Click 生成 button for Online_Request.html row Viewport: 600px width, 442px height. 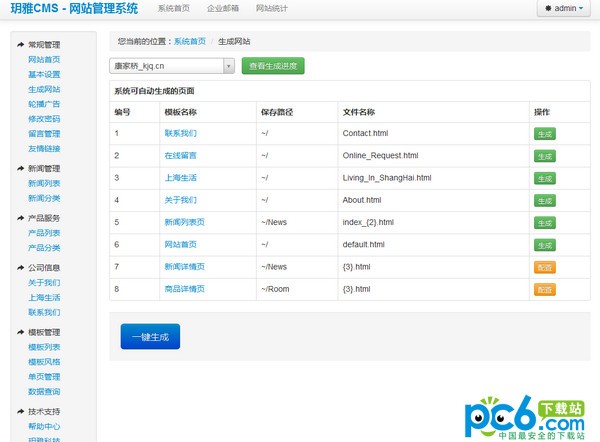pyautogui.click(x=545, y=156)
